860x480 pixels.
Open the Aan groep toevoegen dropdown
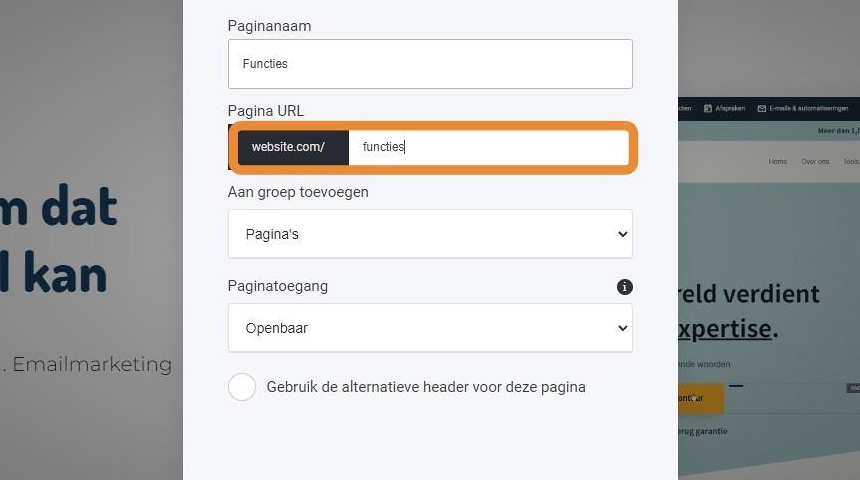(x=430, y=234)
